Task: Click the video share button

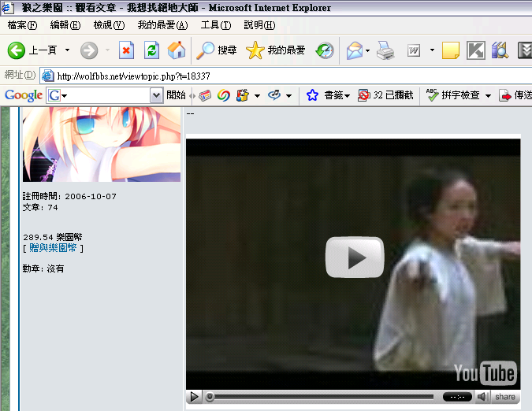Action: [505, 396]
